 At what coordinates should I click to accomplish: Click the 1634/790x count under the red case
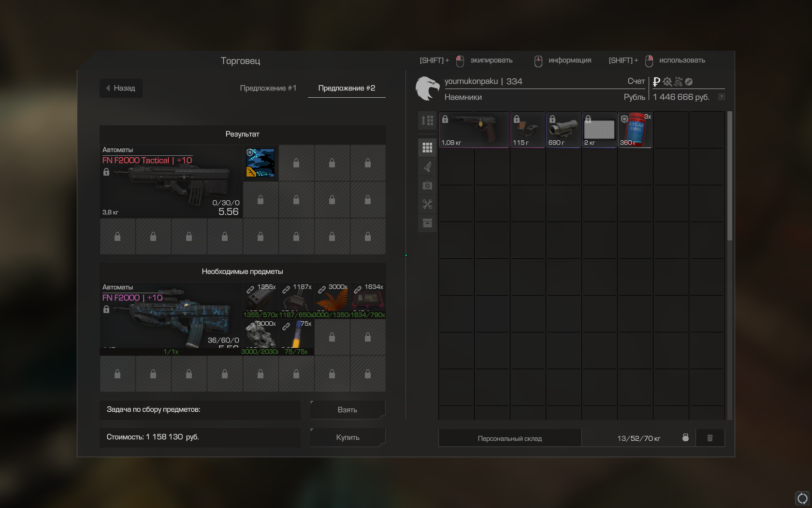click(368, 314)
